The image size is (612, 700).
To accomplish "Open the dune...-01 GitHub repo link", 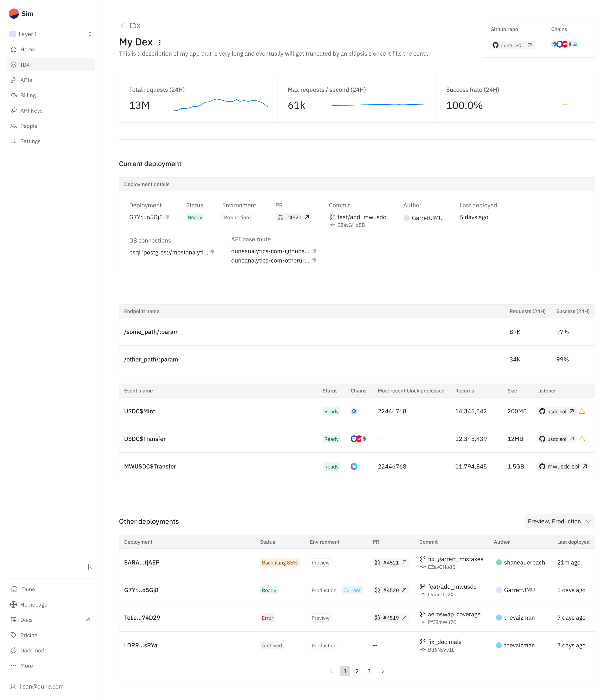I will coord(512,45).
